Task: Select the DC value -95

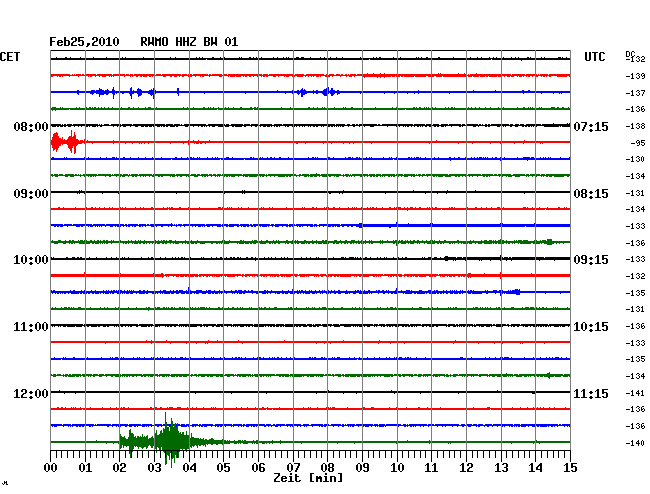Action: tap(638, 143)
